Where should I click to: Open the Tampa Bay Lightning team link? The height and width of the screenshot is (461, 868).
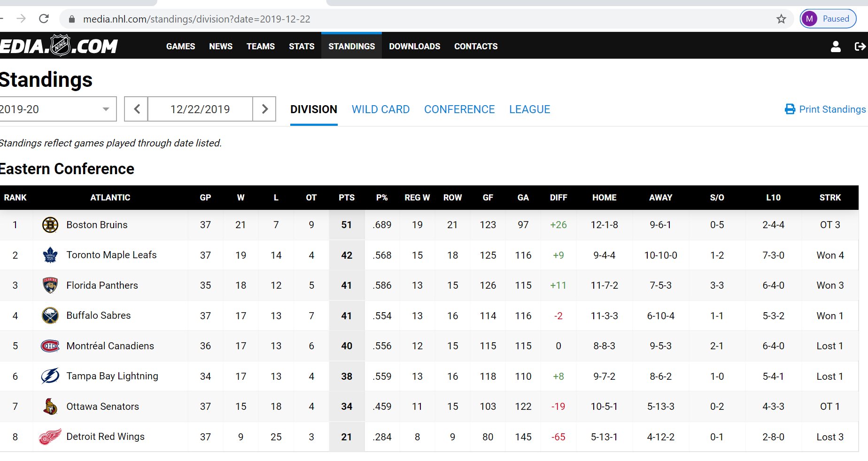(x=112, y=376)
